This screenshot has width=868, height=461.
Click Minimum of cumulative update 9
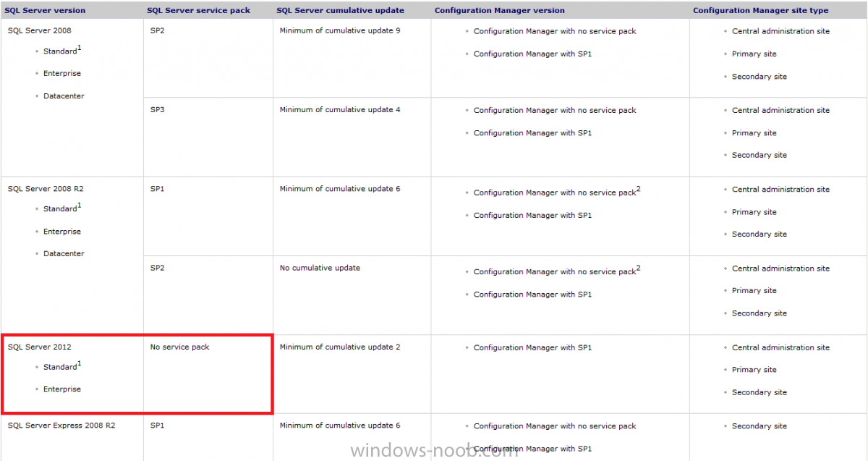[x=340, y=30]
